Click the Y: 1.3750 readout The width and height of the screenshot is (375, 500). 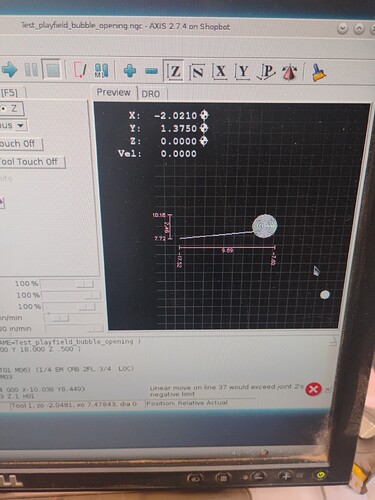(163, 128)
